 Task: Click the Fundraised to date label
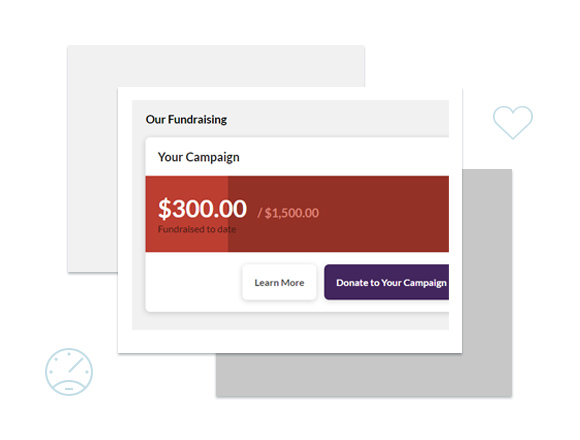click(197, 229)
